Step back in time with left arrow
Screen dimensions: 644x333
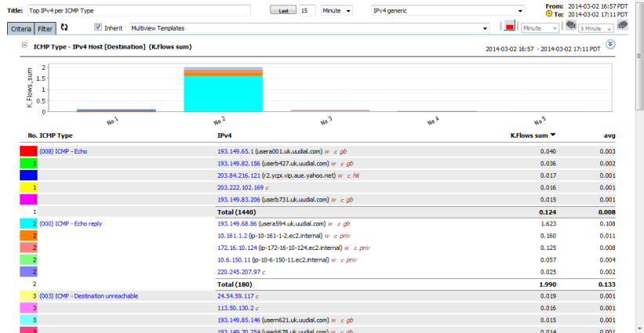point(571,25)
